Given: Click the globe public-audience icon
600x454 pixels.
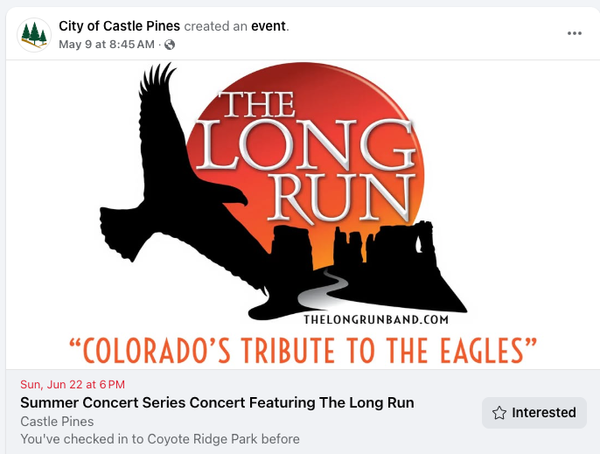Looking at the screenshot, I should (x=169, y=44).
